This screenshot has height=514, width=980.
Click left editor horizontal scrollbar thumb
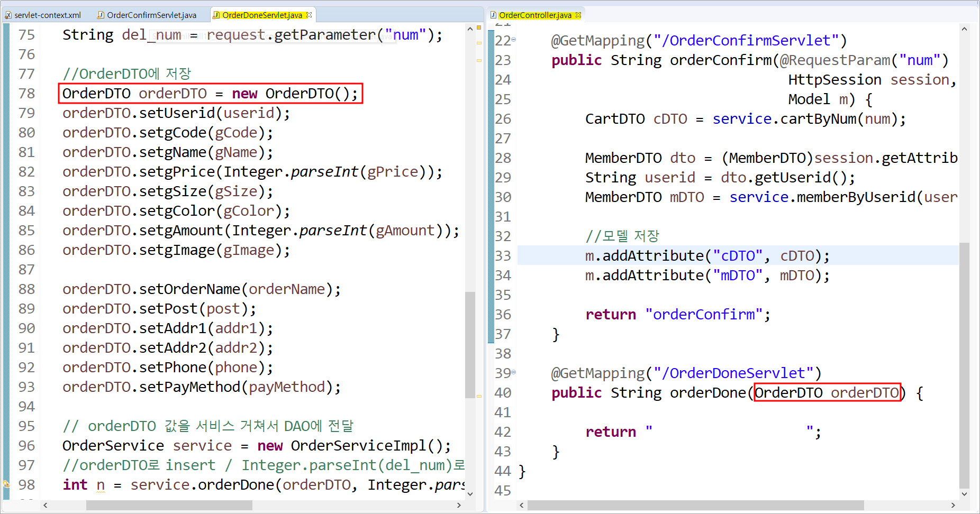169,505
